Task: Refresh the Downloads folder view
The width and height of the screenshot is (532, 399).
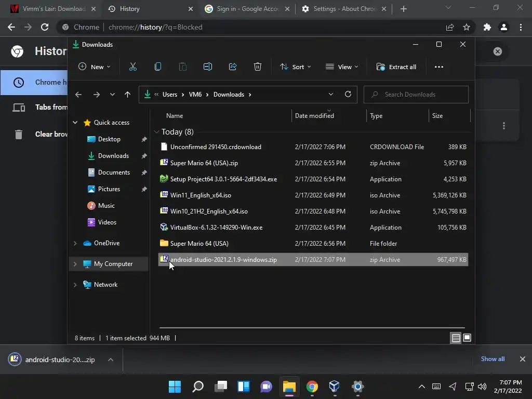Action: (348, 95)
